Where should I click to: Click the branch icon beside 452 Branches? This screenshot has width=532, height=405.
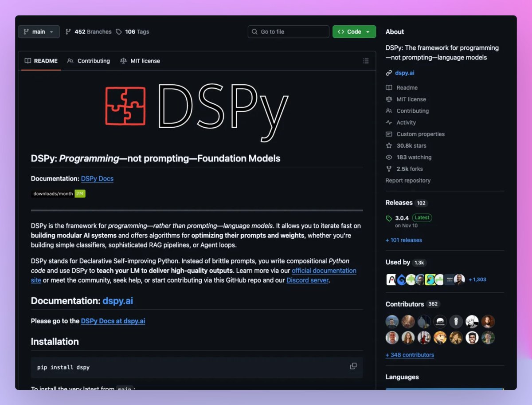pos(68,31)
